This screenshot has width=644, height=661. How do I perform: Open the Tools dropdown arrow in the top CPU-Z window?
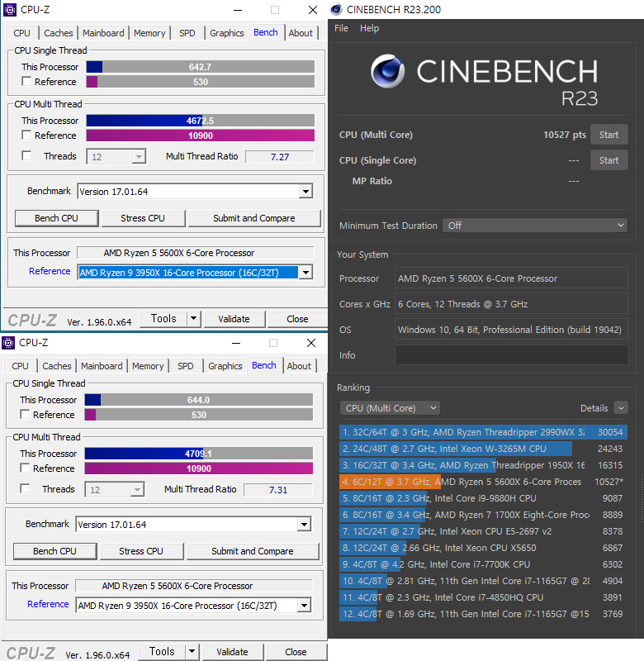click(x=194, y=318)
